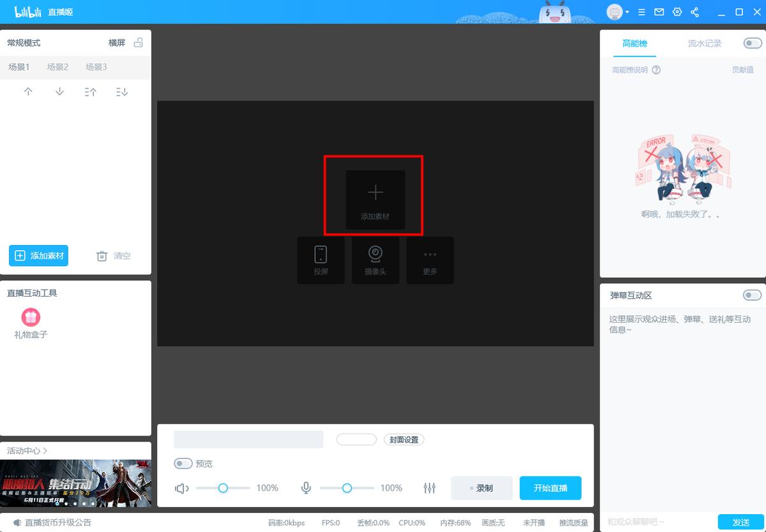Screen dimensions: 766x532
Task: Click the 录制 record button
Action: (x=481, y=488)
